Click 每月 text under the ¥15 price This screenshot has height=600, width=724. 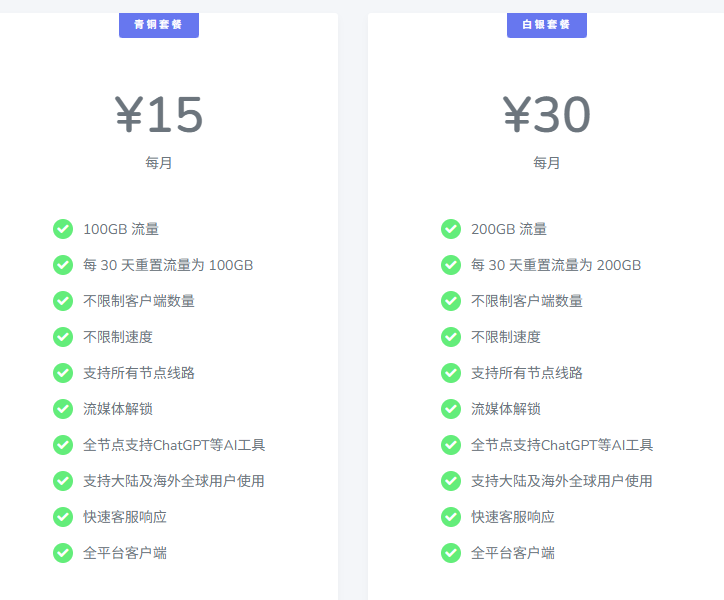coord(158,163)
